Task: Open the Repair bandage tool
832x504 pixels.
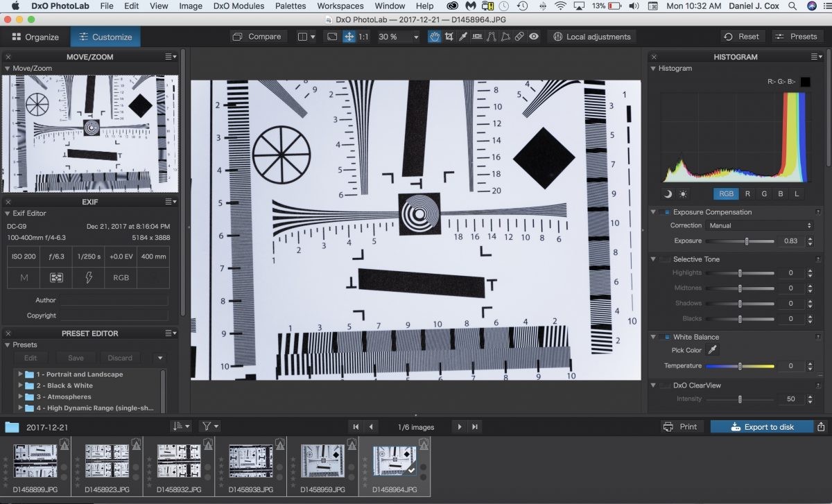Action: point(519,37)
